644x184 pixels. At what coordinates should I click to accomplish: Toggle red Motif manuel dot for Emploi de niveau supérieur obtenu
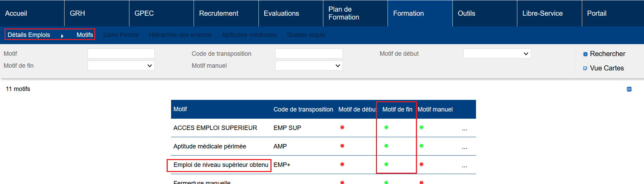tap(421, 165)
